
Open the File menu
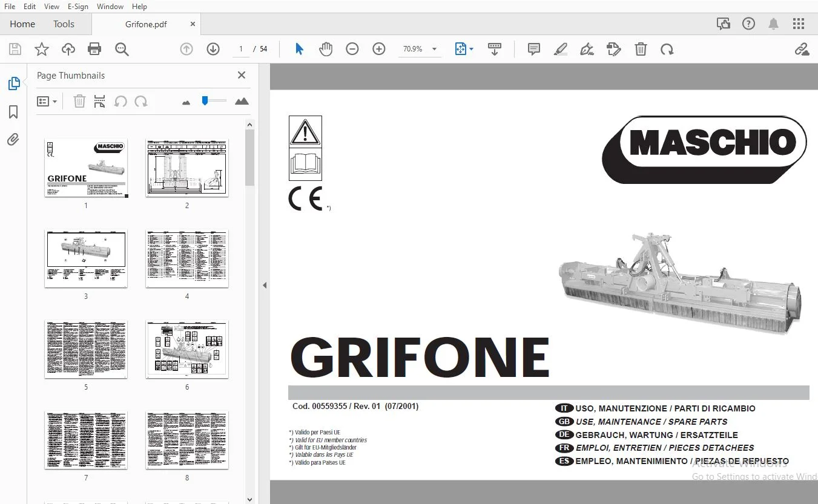10,7
